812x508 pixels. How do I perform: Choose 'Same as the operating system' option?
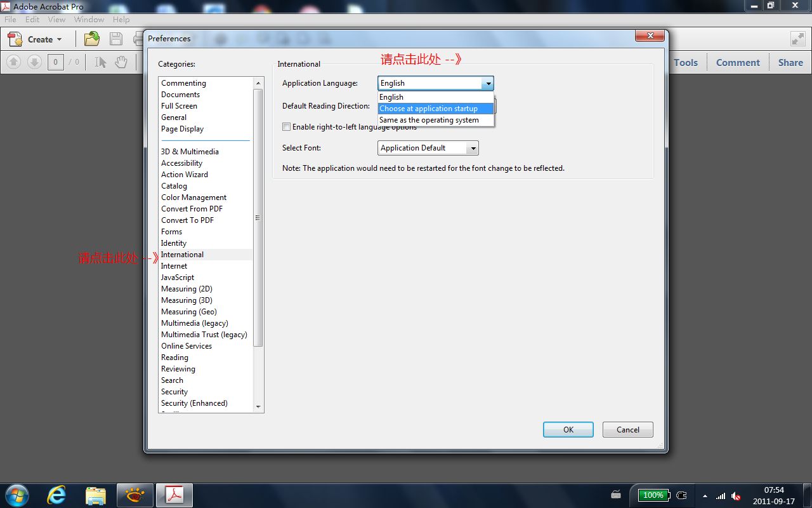pos(429,120)
